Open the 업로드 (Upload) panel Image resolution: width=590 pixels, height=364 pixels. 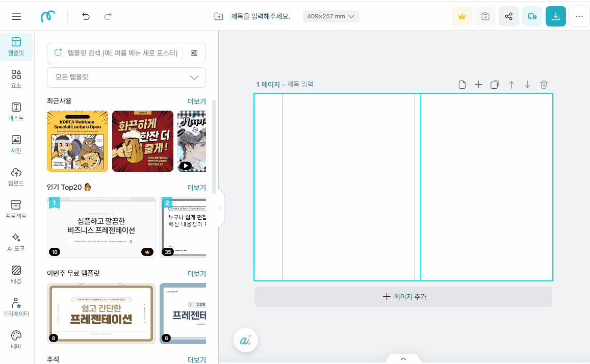[x=16, y=177]
